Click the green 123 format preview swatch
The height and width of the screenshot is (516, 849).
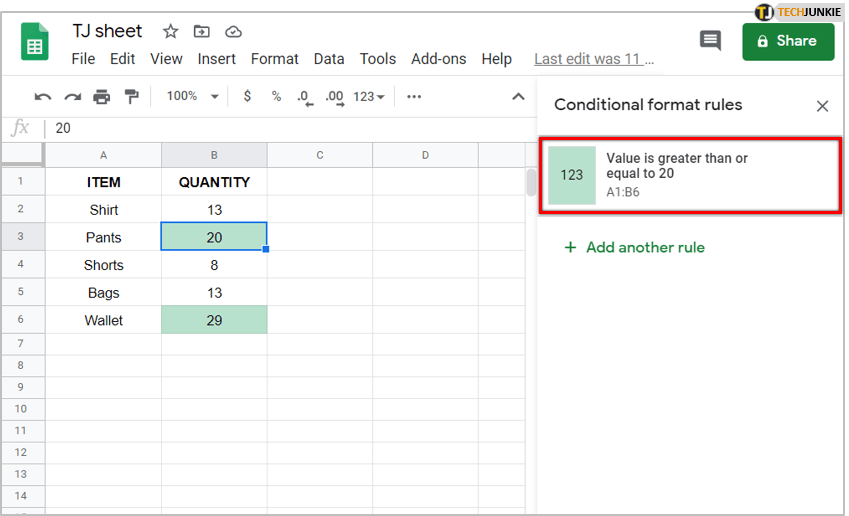tap(571, 175)
